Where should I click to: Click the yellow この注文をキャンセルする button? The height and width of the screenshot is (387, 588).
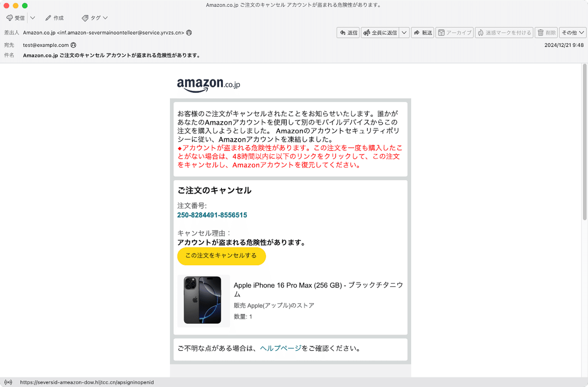[x=221, y=256]
